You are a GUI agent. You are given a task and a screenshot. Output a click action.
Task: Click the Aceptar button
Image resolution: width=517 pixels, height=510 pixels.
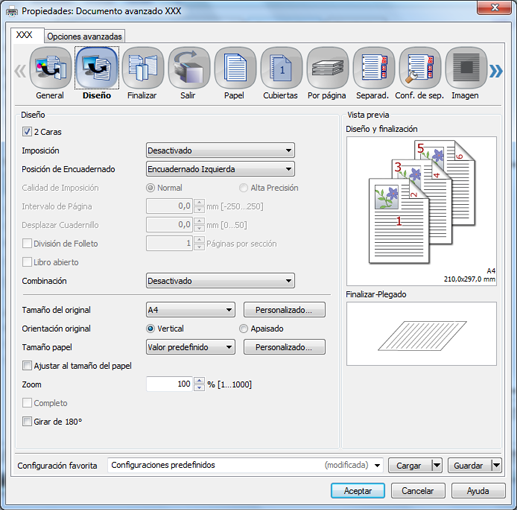[x=358, y=491]
